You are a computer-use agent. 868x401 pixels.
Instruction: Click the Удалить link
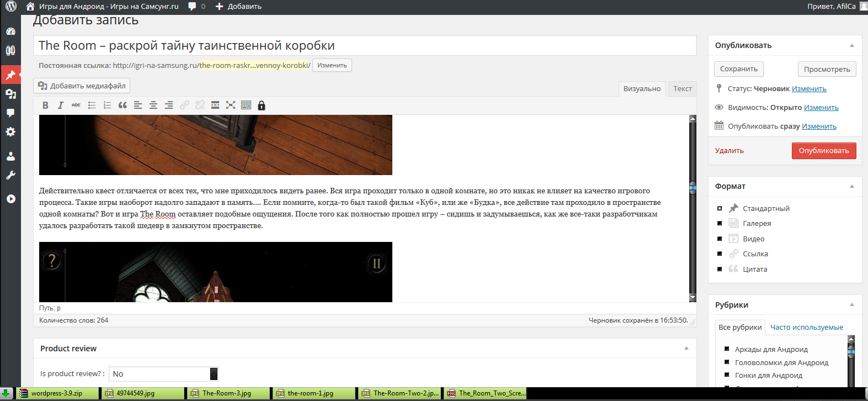tap(729, 151)
